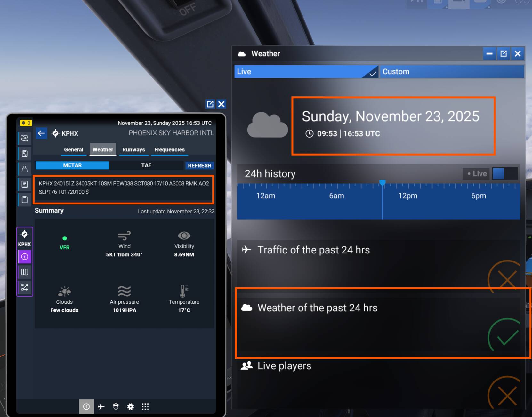Open the grid apps icon in the bottom bar
Screen dimensions: 532x417
(145, 406)
